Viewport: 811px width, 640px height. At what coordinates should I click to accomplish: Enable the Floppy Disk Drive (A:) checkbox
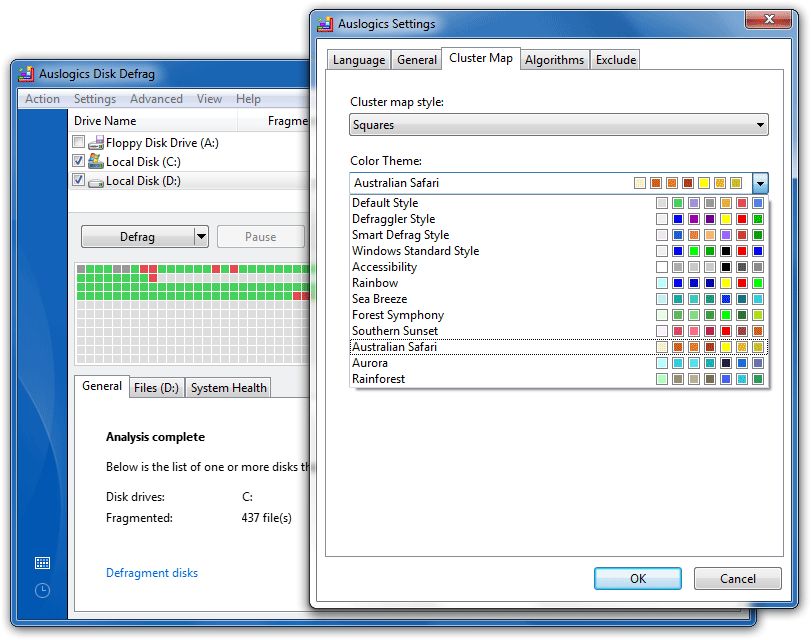coord(79,143)
